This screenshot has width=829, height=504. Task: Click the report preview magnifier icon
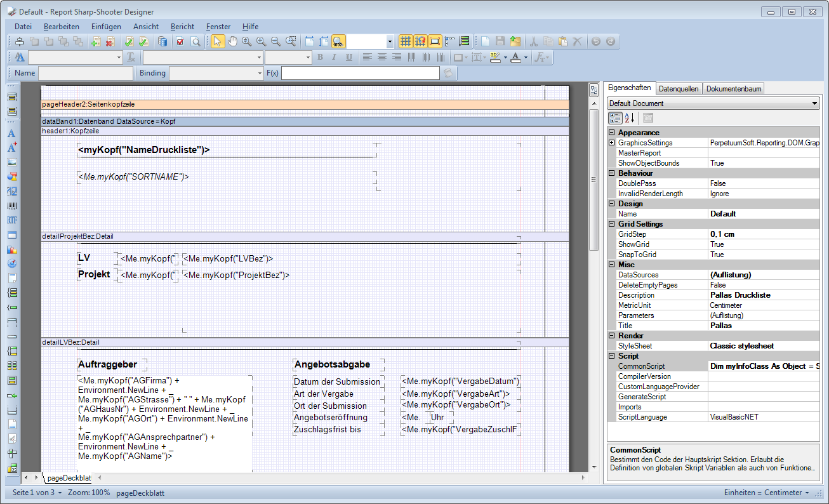pos(196,42)
